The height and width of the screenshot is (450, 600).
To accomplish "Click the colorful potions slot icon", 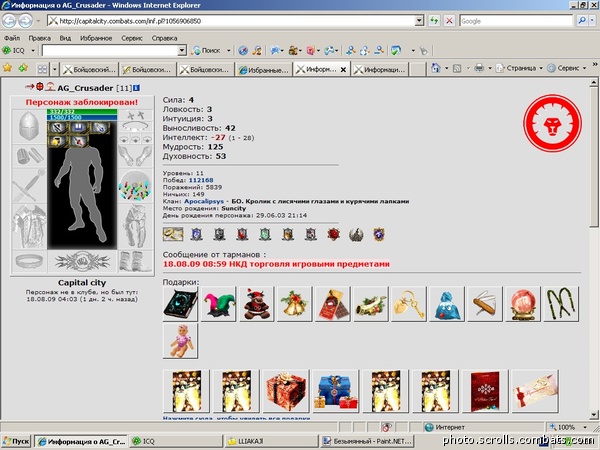I will [x=134, y=186].
